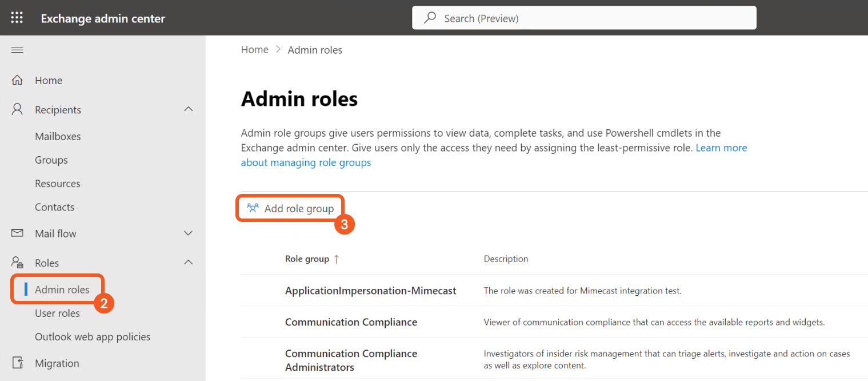Open Outlook web app policies
The width and height of the screenshot is (868, 381).
92,336
